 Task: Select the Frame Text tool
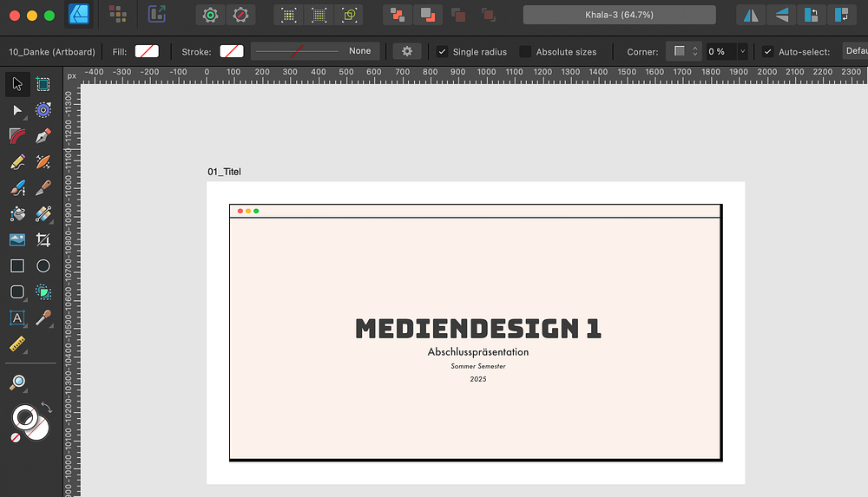point(17,317)
